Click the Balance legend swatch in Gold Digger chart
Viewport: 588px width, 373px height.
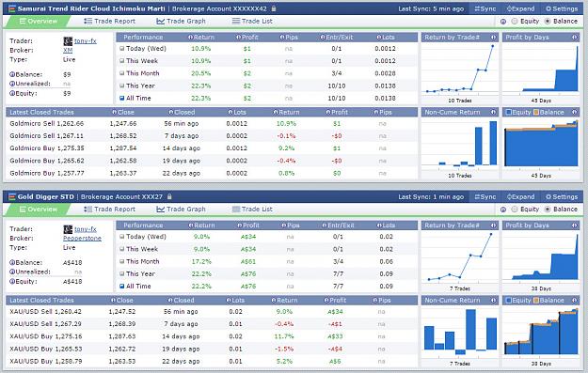[x=536, y=300]
